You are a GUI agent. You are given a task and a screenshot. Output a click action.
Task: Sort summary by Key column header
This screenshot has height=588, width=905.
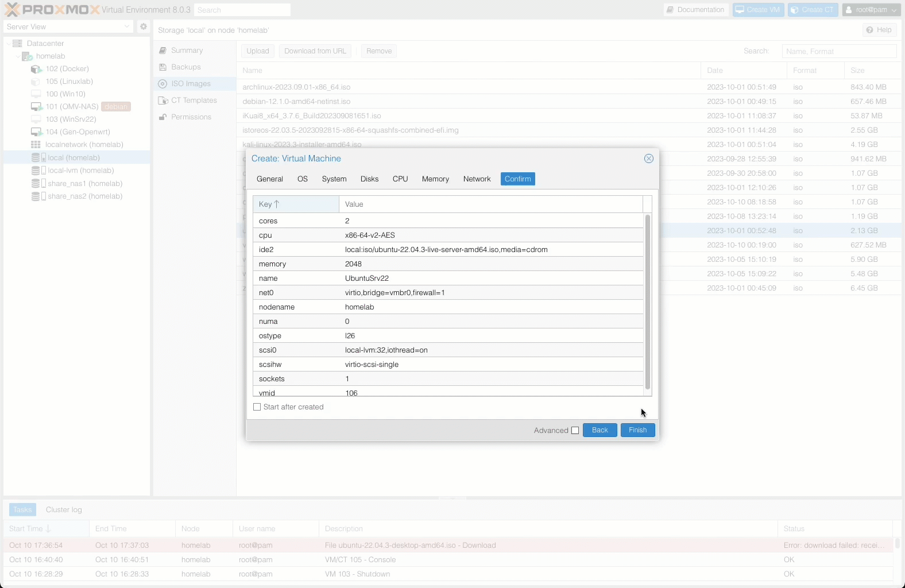pyautogui.click(x=296, y=204)
